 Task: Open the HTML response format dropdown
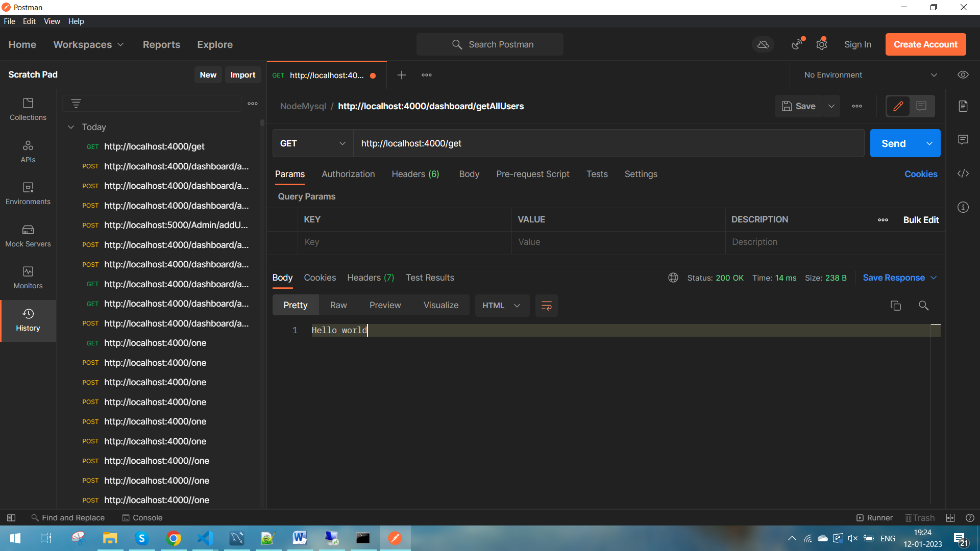click(x=501, y=306)
